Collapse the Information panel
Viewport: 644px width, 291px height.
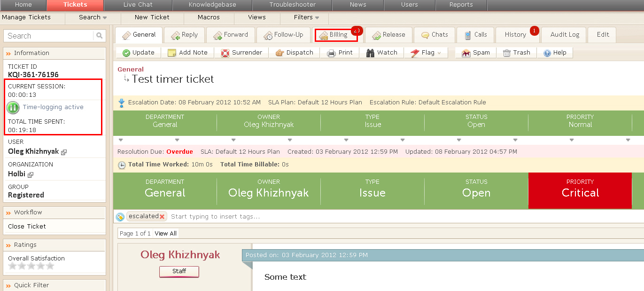pyautogui.click(x=8, y=53)
